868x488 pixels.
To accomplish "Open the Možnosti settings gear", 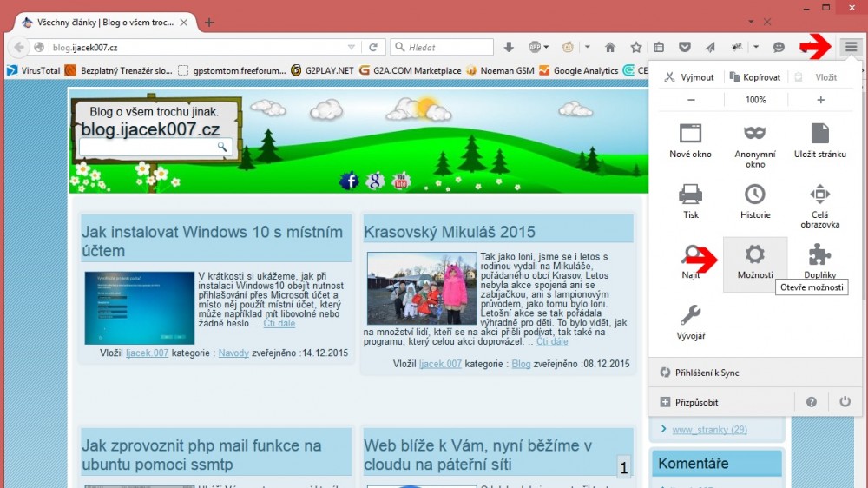I will coord(754,254).
